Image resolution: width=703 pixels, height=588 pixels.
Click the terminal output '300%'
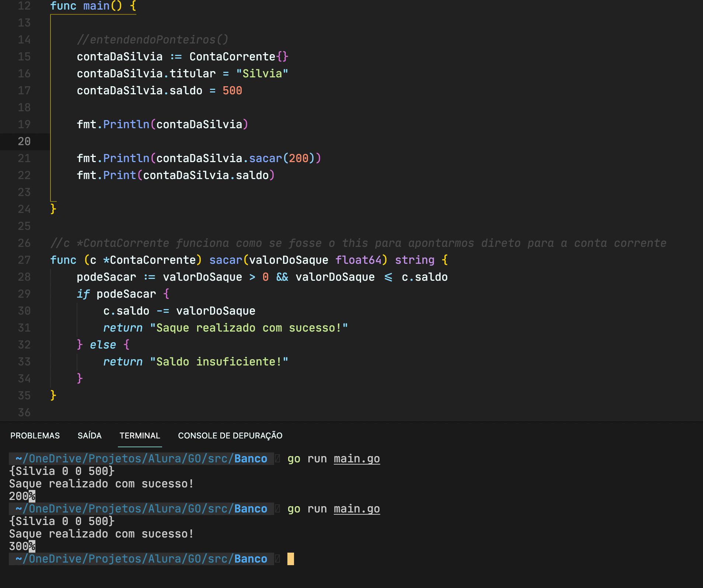(22, 546)
